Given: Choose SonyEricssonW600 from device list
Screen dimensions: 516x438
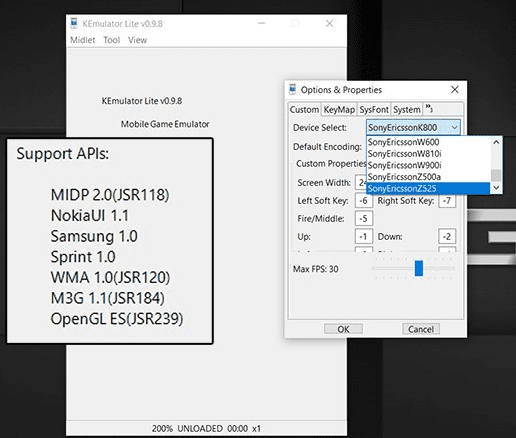Looking at the screenshot, I should pyautogui.click(x=428, y=142).
